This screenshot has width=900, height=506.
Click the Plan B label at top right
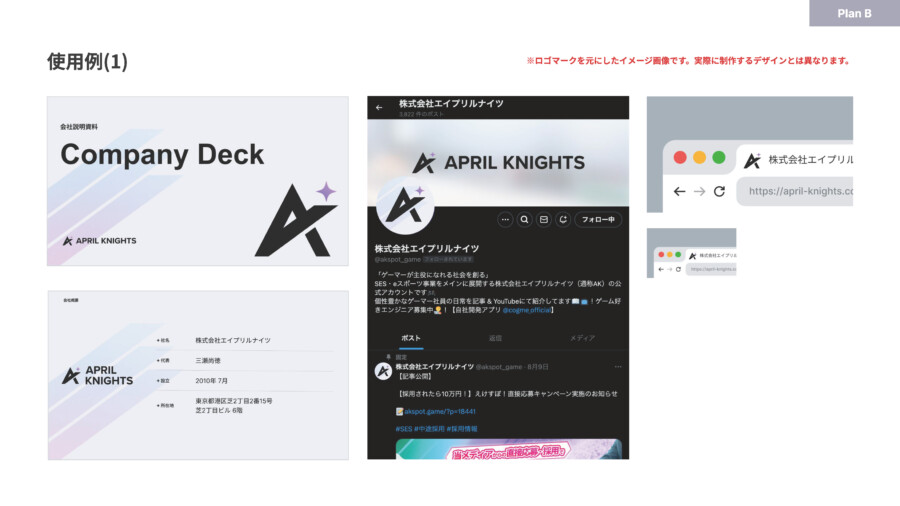click(x=854, y=13)
